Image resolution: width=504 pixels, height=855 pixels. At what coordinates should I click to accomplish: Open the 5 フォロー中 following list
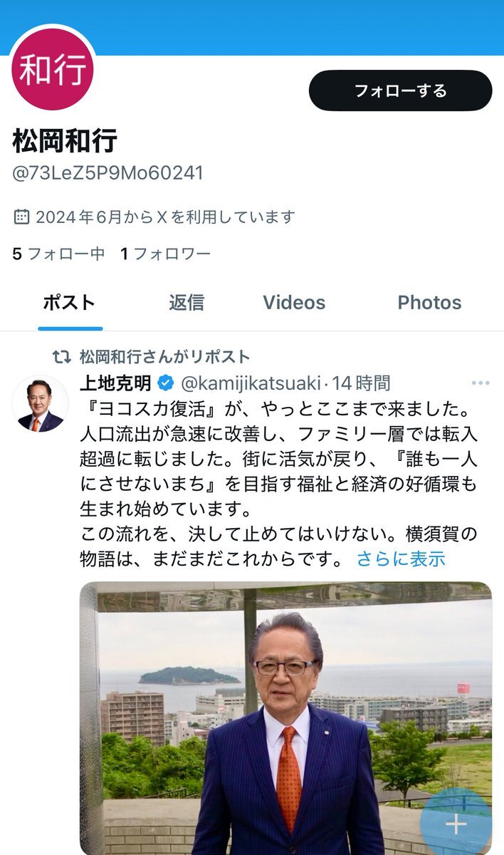[58, 254]
